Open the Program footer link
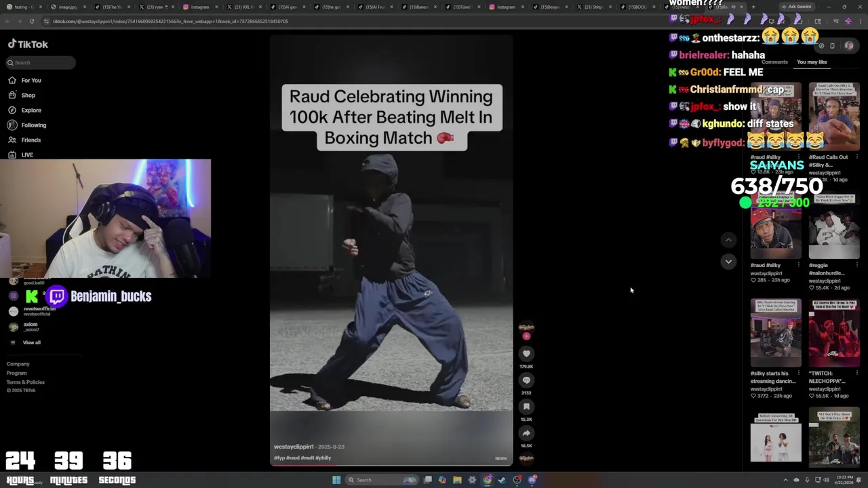868x488 pixels. (17, 373)
